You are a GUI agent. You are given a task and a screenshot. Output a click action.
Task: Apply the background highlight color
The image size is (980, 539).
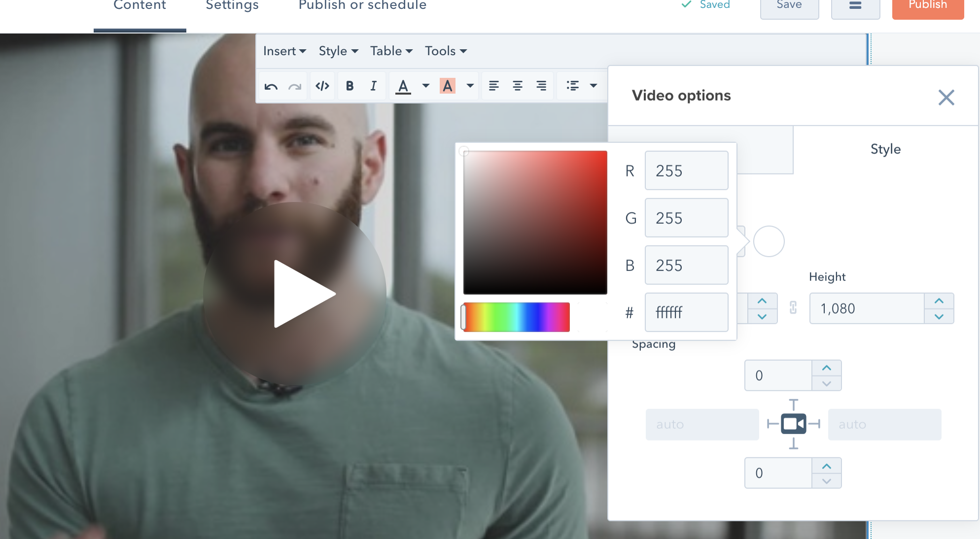[x=448, y=86]
